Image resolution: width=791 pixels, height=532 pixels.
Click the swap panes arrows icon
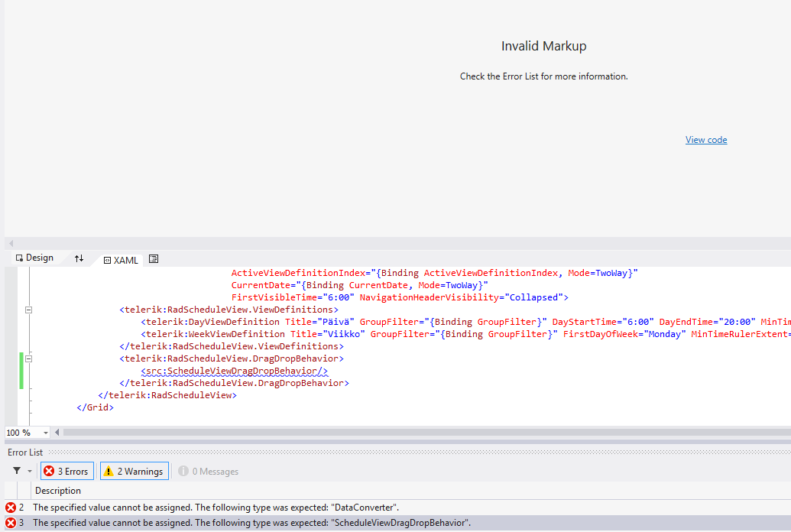(79, 258)
